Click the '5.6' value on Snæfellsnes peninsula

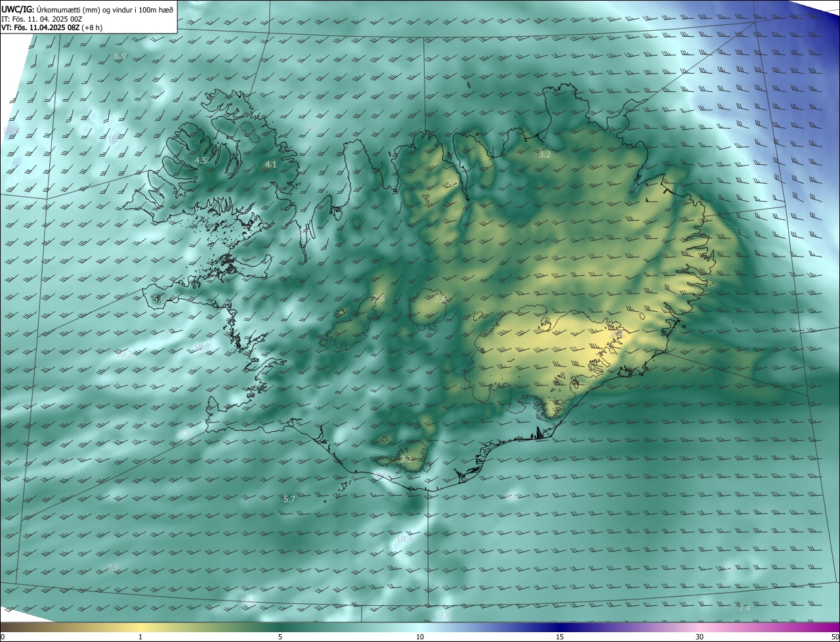(x=159, y=299)
